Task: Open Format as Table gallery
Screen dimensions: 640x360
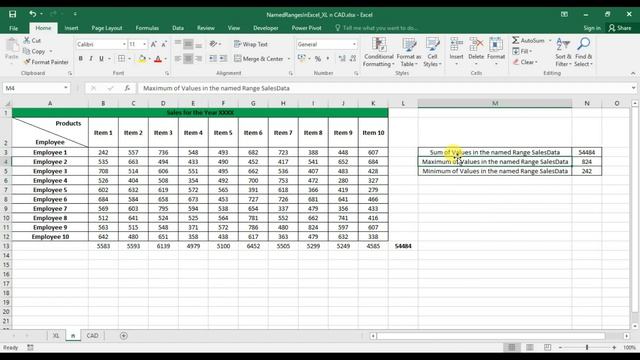Action: click(x=409, y=52)
